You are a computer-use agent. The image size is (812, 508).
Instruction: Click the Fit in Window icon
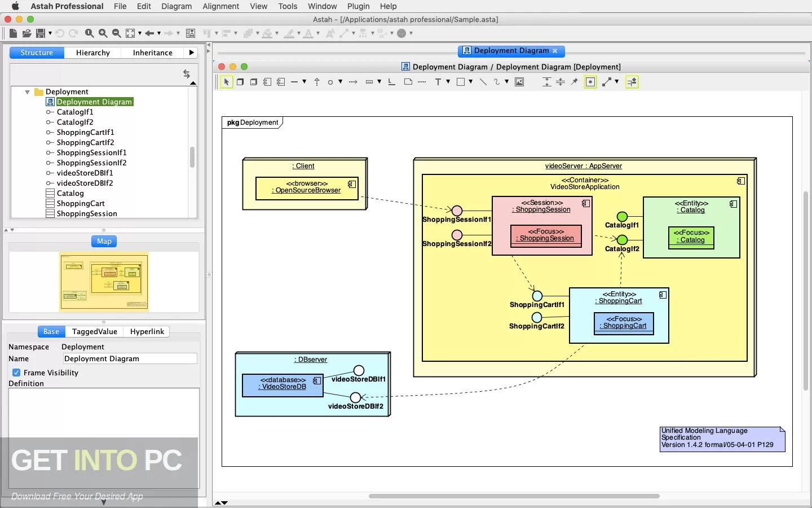click(x=130, y=33)
